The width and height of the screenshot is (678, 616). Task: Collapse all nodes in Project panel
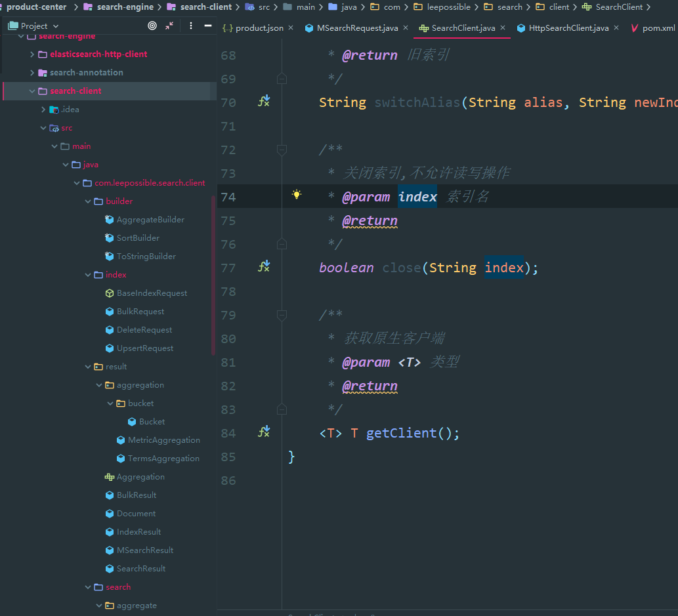[x=169, y=26]
